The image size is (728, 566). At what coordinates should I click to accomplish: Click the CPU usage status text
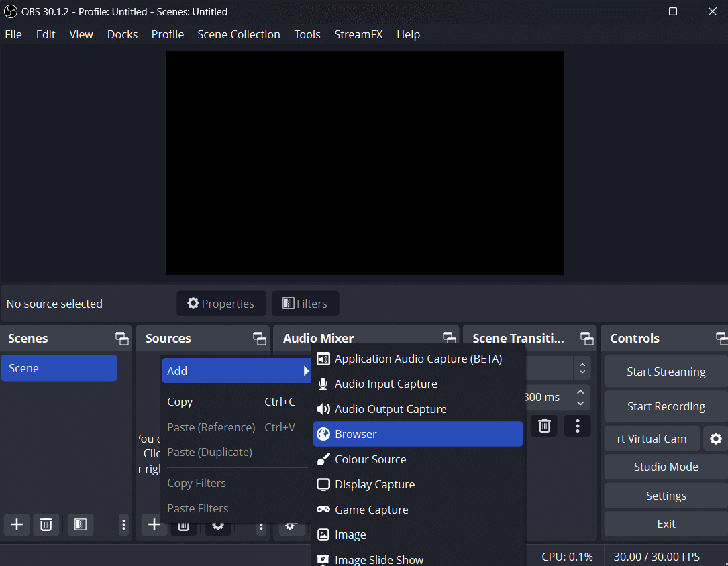coord(567,556)
